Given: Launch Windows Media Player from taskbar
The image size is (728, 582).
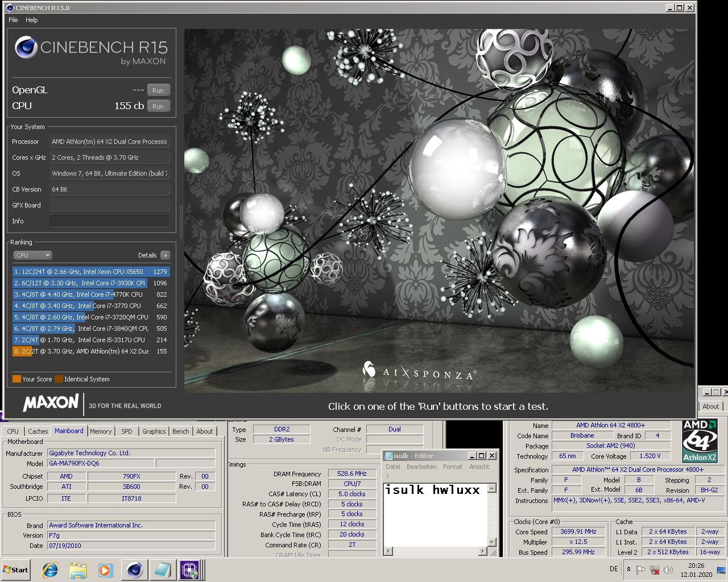Looking at the screenshot, I should tap(105, 570).
